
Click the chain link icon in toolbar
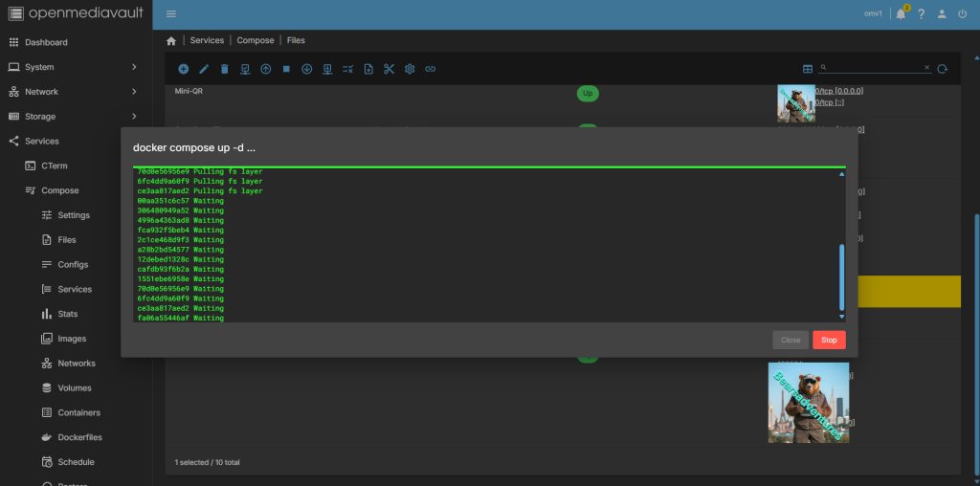pos(431,69)
